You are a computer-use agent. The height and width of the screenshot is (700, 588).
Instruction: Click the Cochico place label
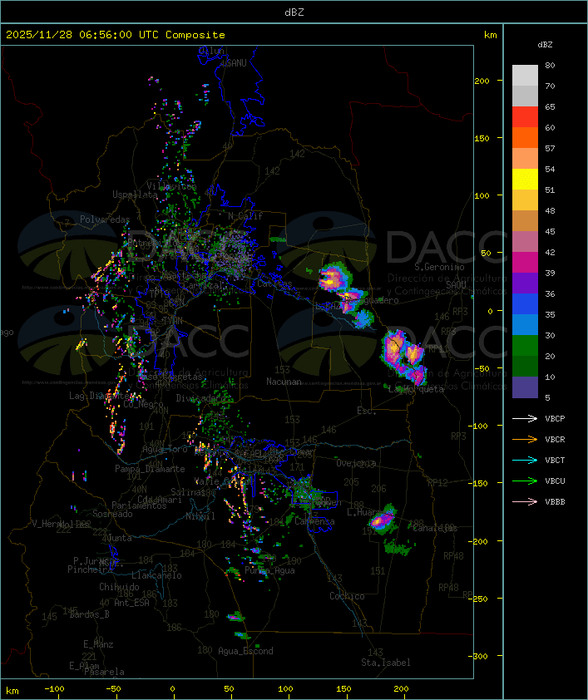pyautogui.click(x=347, y=596)
